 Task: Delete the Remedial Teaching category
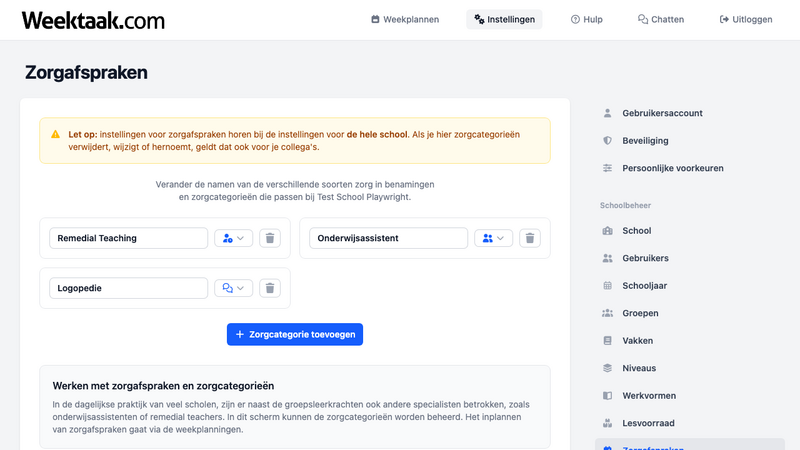pyautogui.click(x=270, y=238)
